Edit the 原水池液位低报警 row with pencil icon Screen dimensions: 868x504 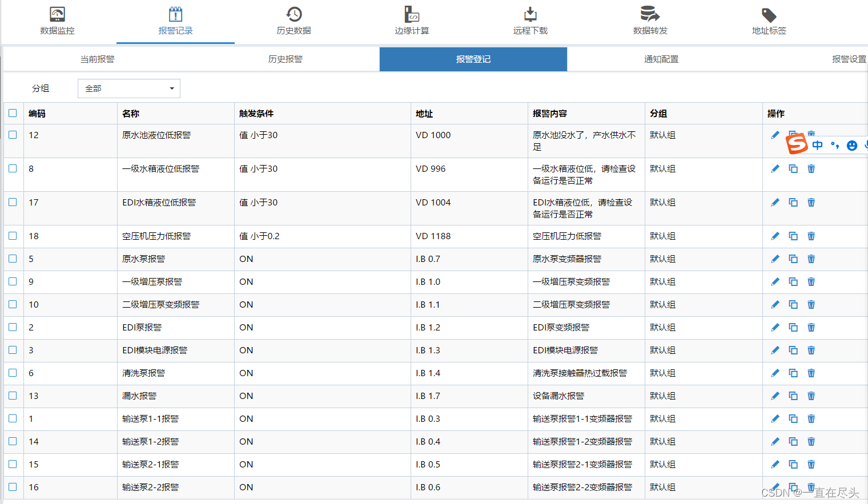tap(775, 135)
